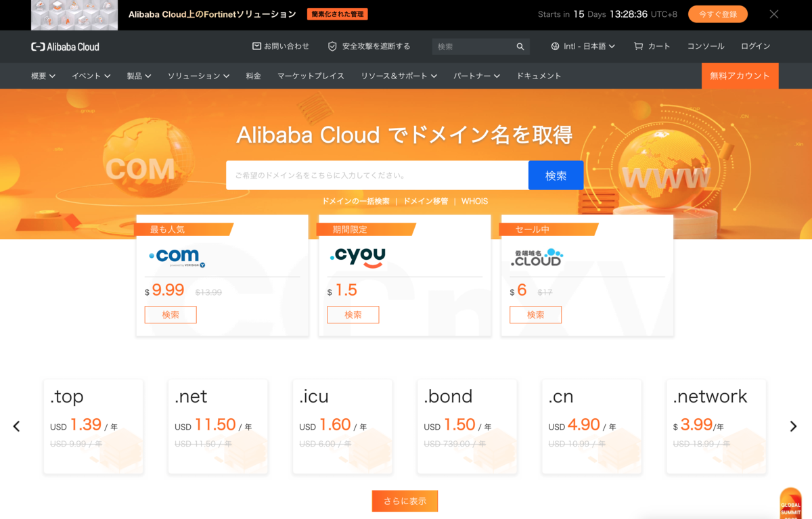Click the globe icon beside Intl - 日本語

click(x=556, y=47)
